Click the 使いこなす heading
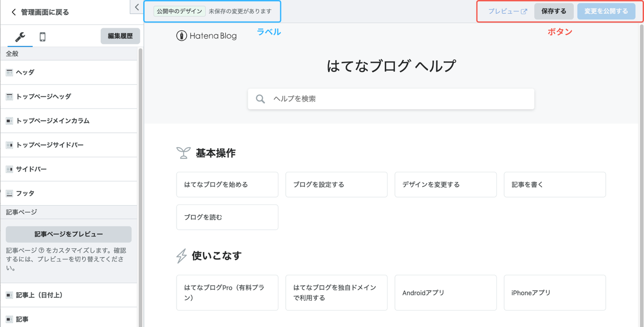644x327 pixels. 217,255
